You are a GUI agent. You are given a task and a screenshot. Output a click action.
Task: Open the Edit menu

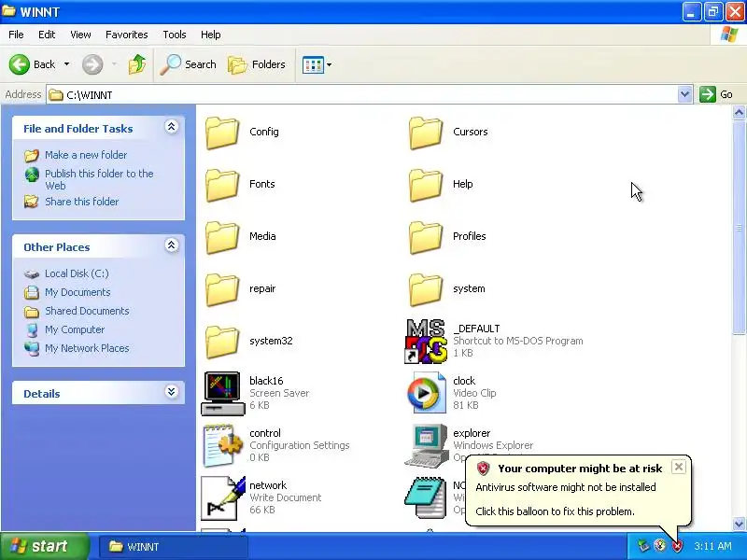[47, 35]
